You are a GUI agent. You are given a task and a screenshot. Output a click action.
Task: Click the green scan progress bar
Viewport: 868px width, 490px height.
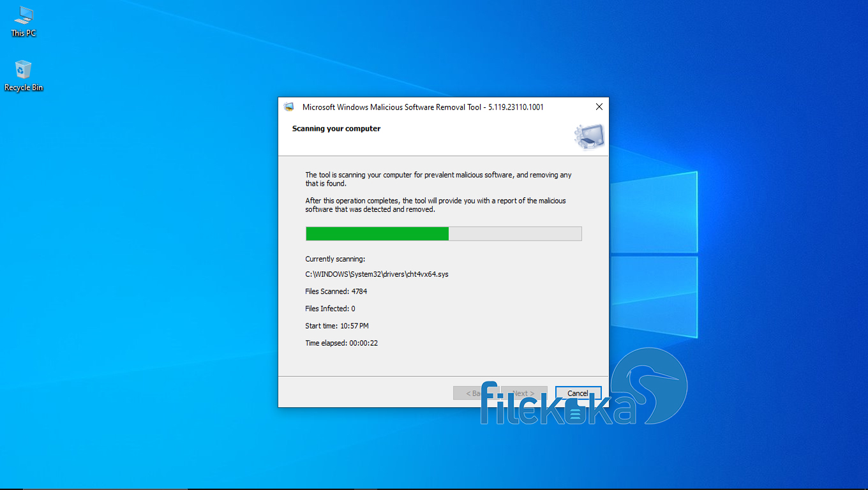click(x=444, y=234)
